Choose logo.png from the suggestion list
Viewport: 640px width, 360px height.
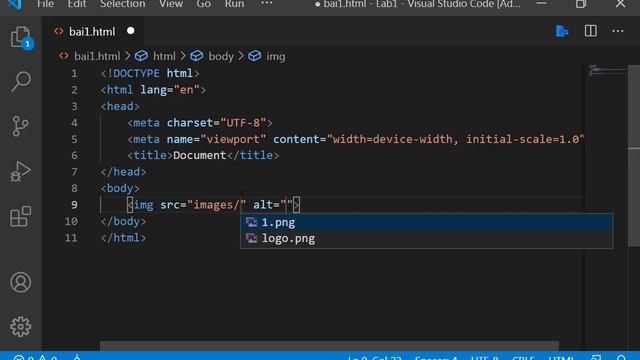tap(427, 238)
